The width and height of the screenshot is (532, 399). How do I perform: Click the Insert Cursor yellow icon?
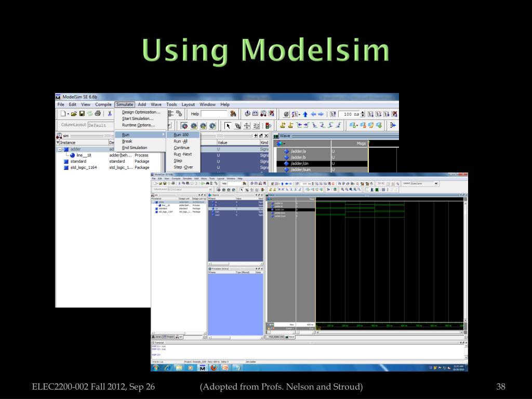(x=283, y=125)
